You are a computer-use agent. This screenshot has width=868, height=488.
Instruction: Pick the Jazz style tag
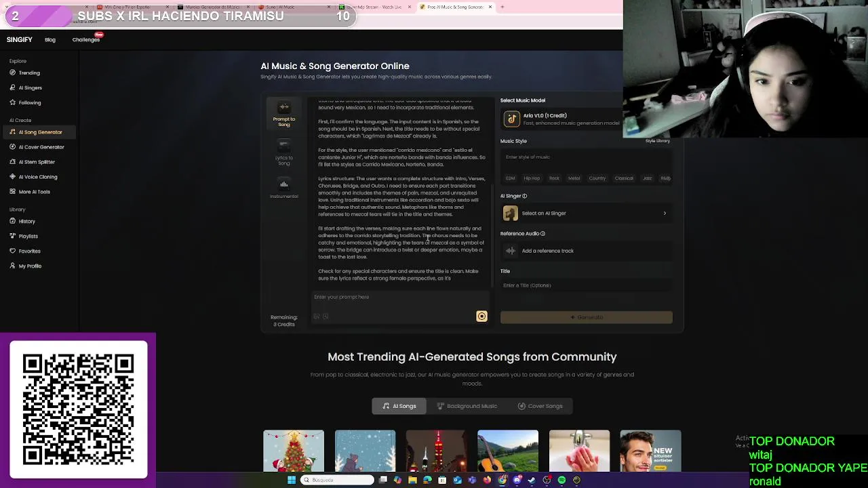(648, 178)
